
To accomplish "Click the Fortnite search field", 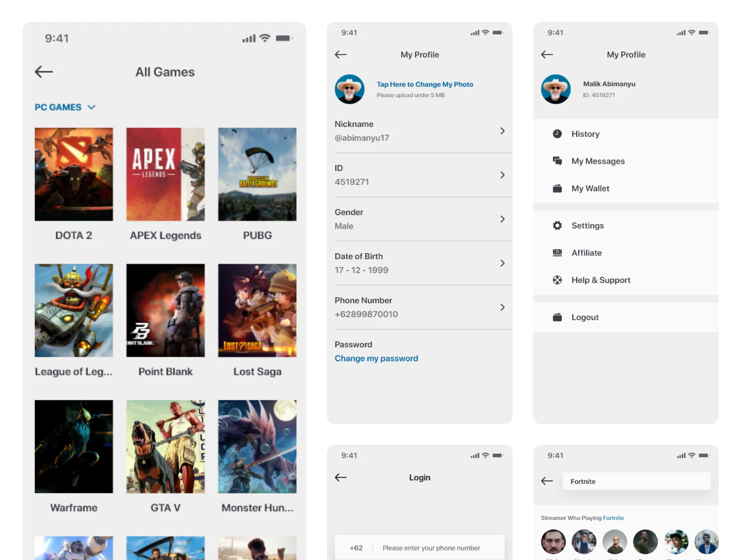I will pyautogui.click(x=636, y=481).
